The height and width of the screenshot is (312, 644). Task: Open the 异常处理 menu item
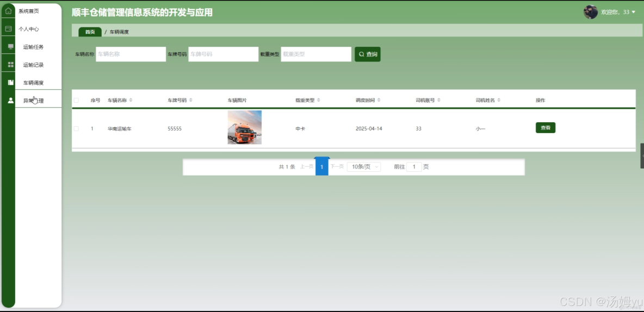[x=33, y=101]
